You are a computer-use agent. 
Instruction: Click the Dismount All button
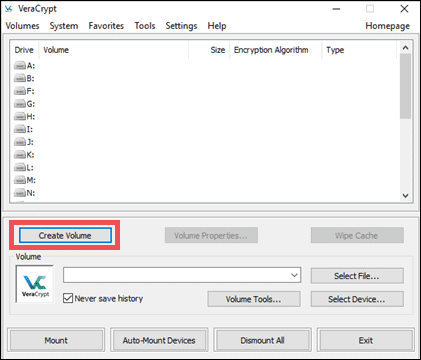point(262,340)
